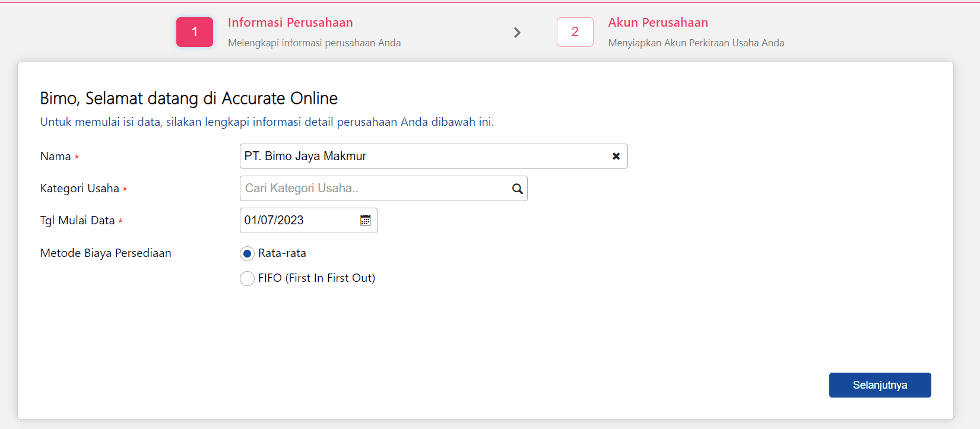Click the 'Melengkapi informasi perusahaan Anda' subtitle
Image resolution: width=980 pixels, height=429 pixels.
click(314, 43)
